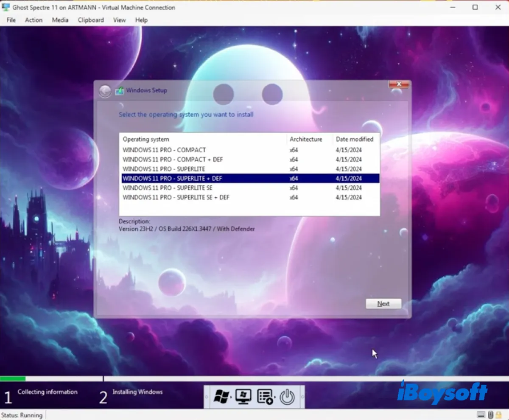
Task: Send Ctrl+Alt+Delete to the virtual machine
Action: [221, 397]
